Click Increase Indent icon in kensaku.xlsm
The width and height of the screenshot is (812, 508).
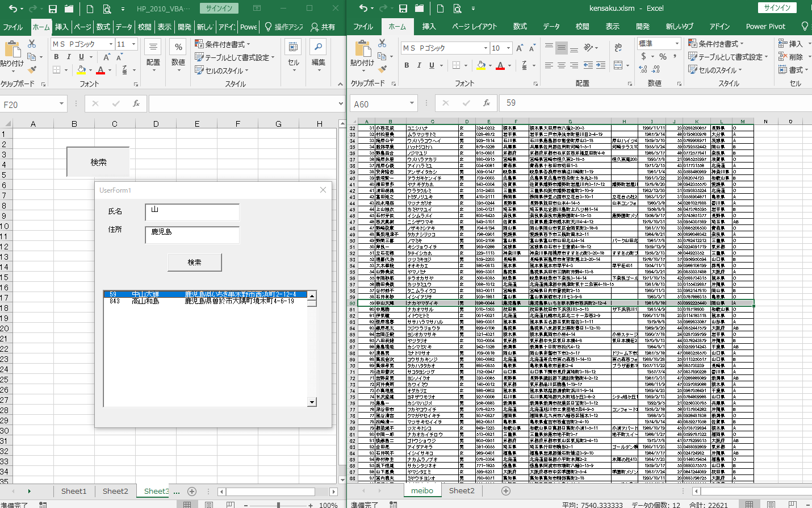[601, 66]
